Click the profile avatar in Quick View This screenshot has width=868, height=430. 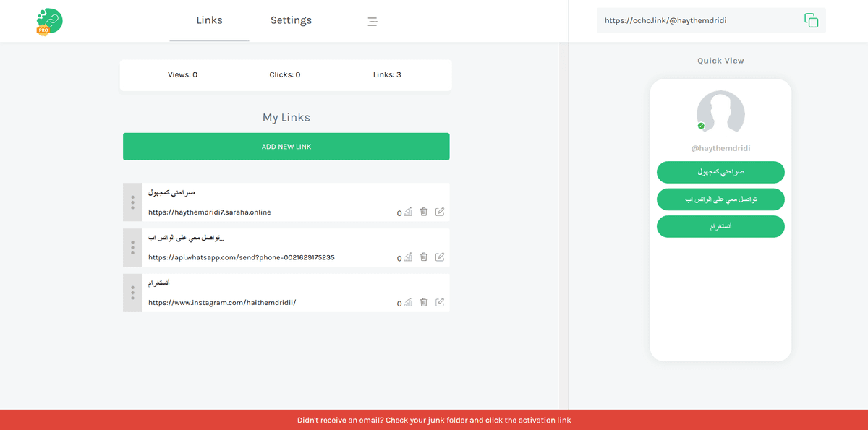click(x=720, y=113)
